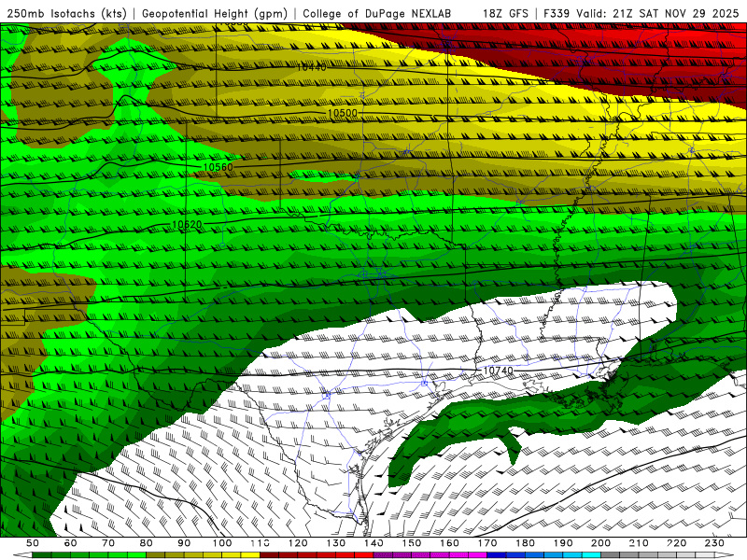The image size is (747, 560).
Task: Click the 'Valid: 21Z SAT NOV 29 2025' text
Action: point(657,14)
